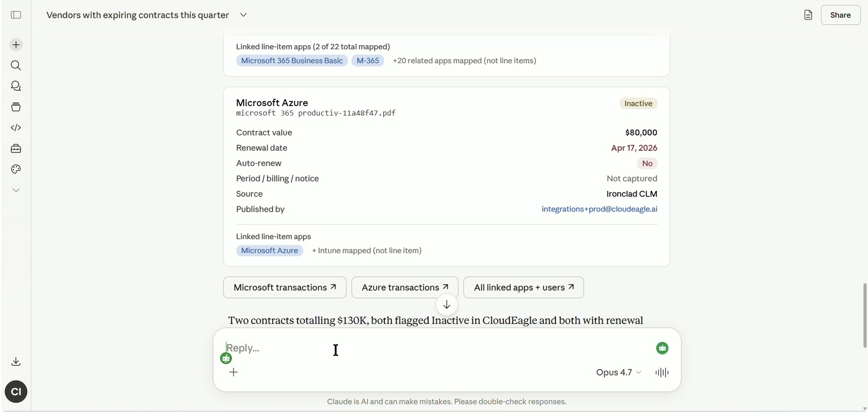Click the Not captured value

(632, 178)
